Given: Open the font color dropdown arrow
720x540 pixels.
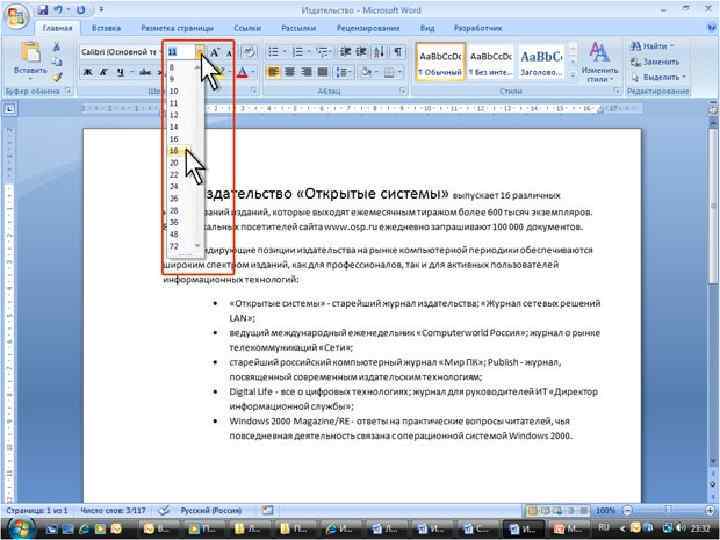Looking at the screenshot, I should coord(252,72).
